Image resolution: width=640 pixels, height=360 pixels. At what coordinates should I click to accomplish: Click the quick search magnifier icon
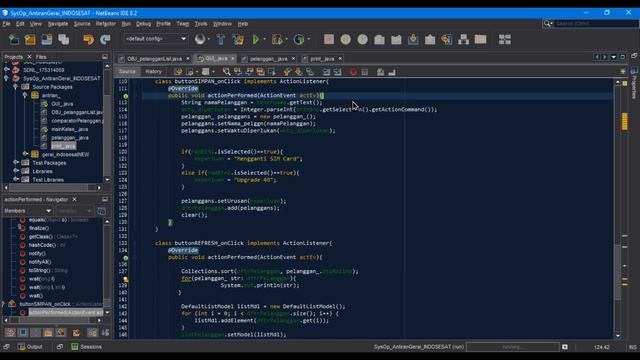coord(547,24)
